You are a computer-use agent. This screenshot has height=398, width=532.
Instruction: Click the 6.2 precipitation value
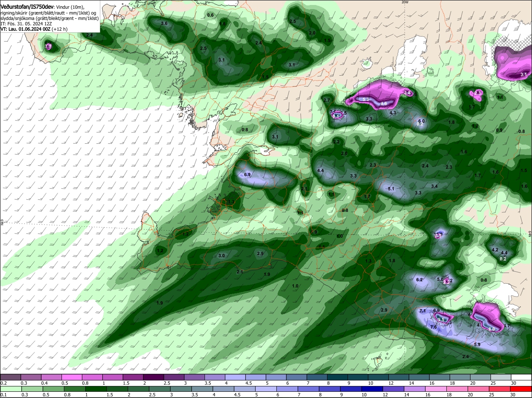click(419, 280)
